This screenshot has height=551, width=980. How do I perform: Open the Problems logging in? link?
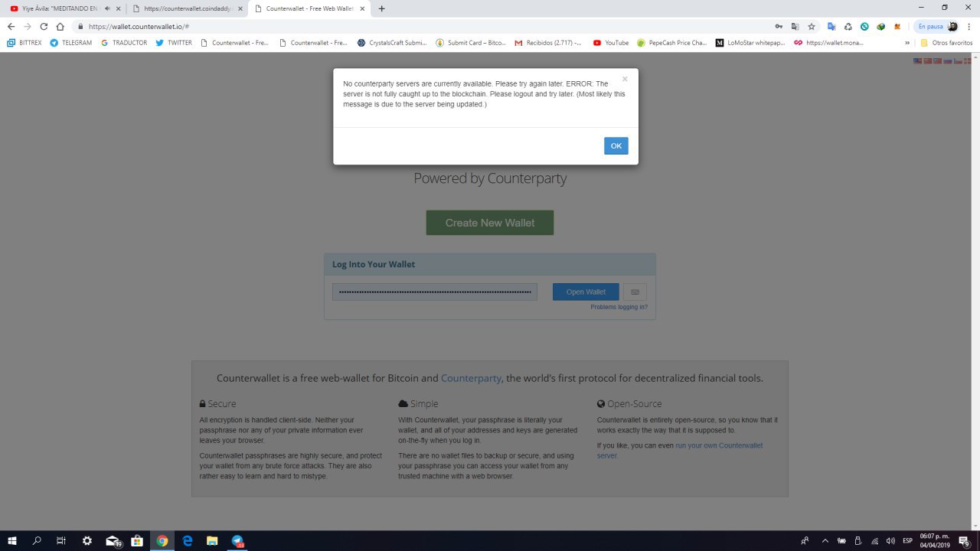(619, 307)
